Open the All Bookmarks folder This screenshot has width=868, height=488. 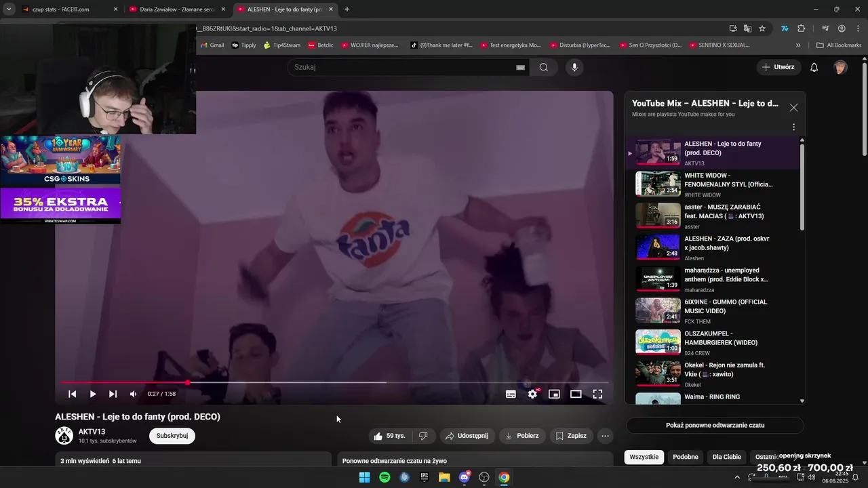(x=839, y=45)
